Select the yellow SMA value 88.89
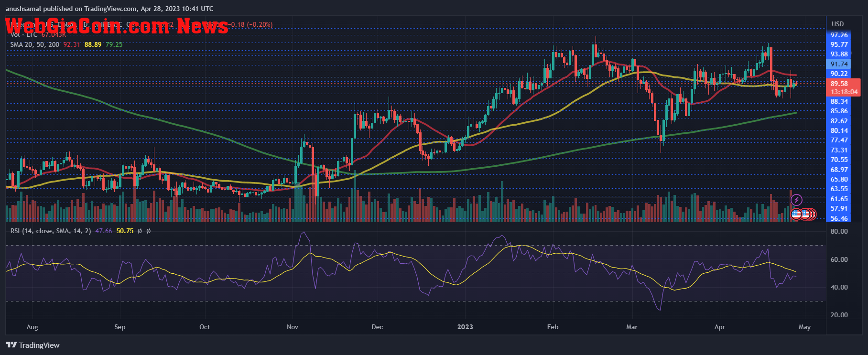Viewport: 868px width, 355px height. click(93, 44)
